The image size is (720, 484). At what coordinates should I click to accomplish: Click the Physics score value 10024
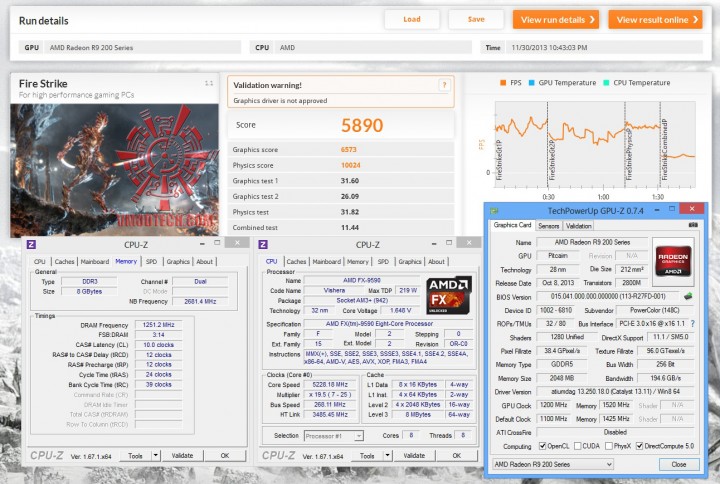tap(350, 165)
